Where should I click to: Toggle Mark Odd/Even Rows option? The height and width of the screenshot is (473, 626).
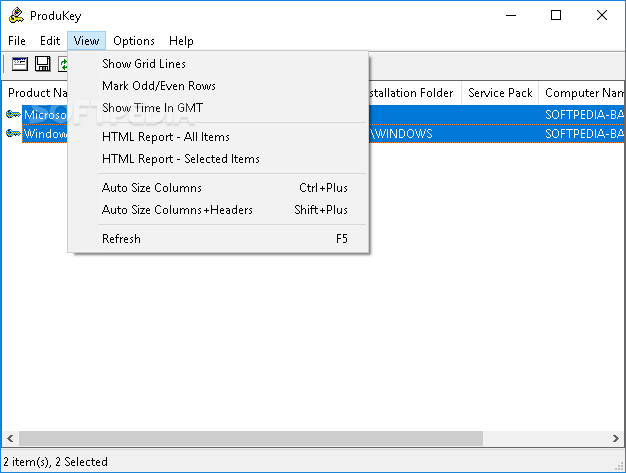[218, 86]
